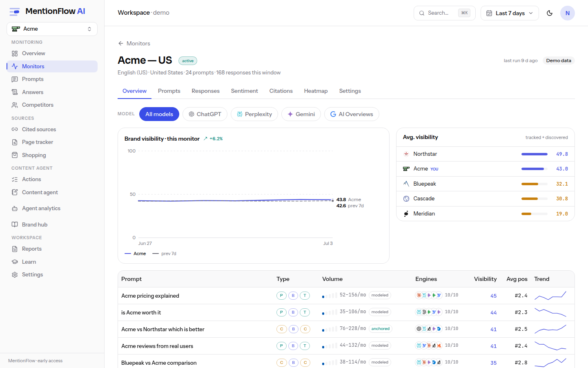Click the Meridian visibility bar
The image size is (588, 368).
[535, 214]
